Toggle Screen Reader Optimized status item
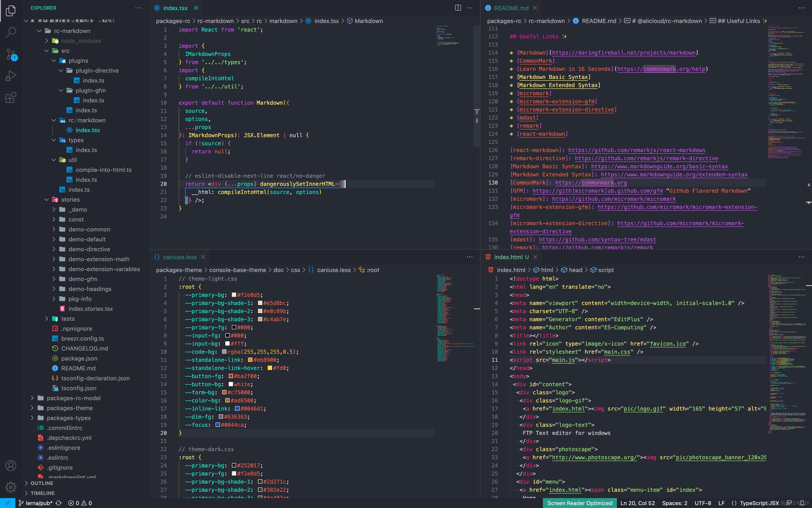This screenshot has width=812, height=508. click(579, 503)
